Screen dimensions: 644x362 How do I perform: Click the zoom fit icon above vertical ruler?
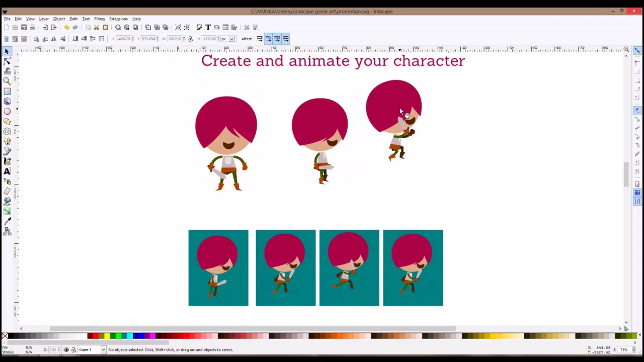(626, 49)
